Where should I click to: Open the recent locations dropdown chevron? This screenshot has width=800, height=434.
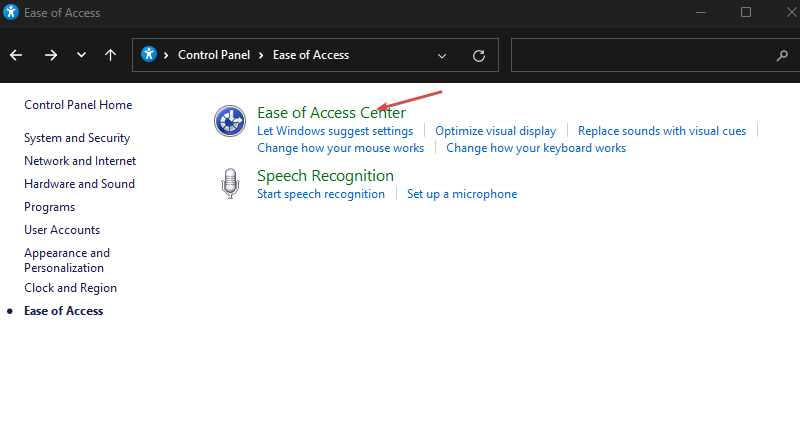(x=81, y=55)
